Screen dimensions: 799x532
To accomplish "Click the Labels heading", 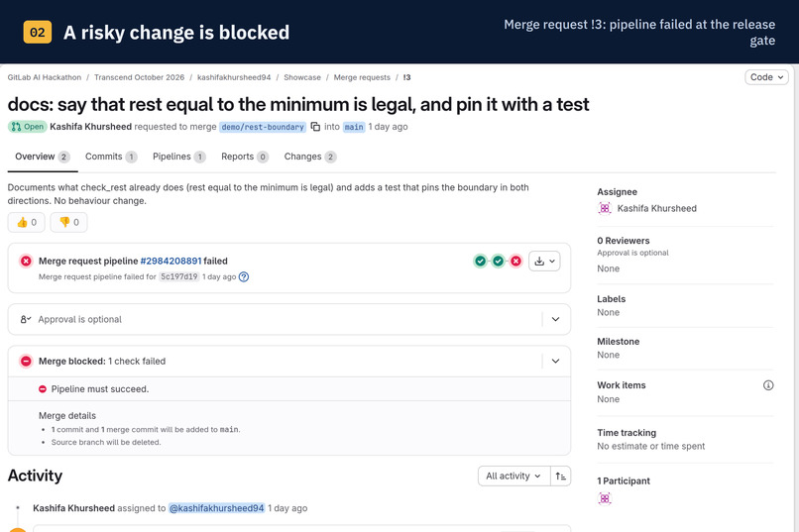I will click(x=611, y=299).
